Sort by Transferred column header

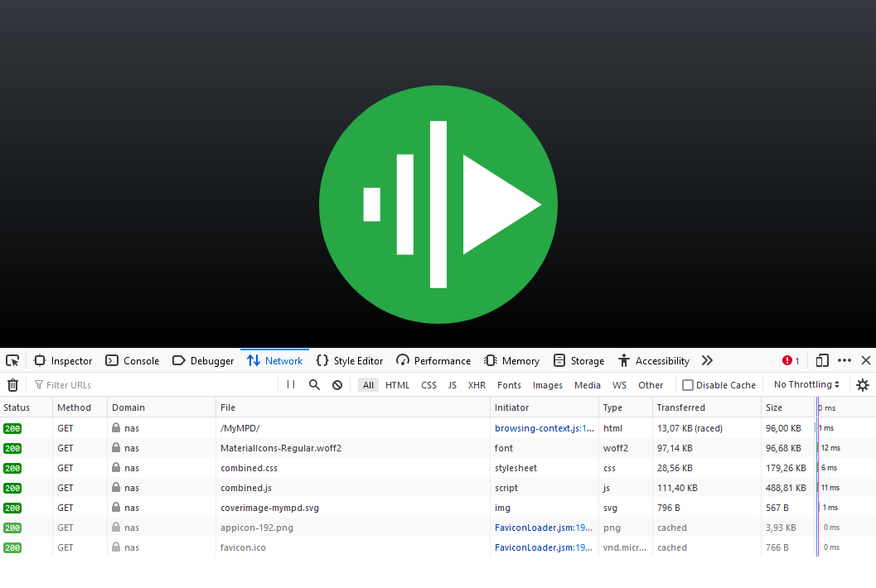tap(707, 407)
